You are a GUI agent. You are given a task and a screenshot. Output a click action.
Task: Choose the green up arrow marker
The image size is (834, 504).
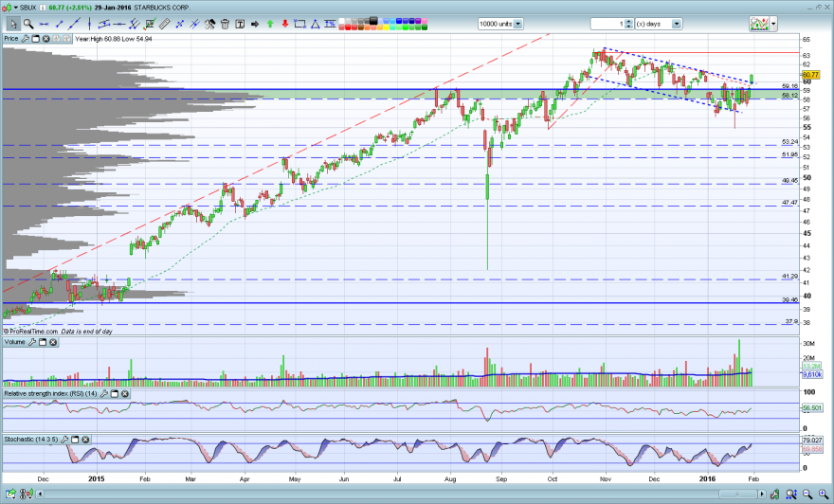270,24
